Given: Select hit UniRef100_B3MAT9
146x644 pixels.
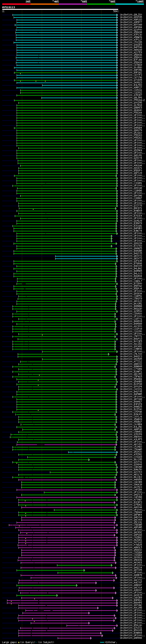Looking at the screenshot, I should click(x=131, y=223).
